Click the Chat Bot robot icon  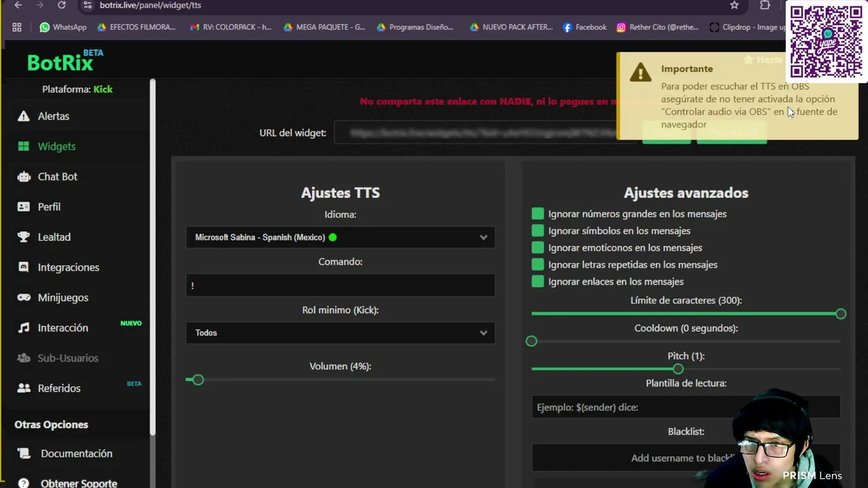24,176
